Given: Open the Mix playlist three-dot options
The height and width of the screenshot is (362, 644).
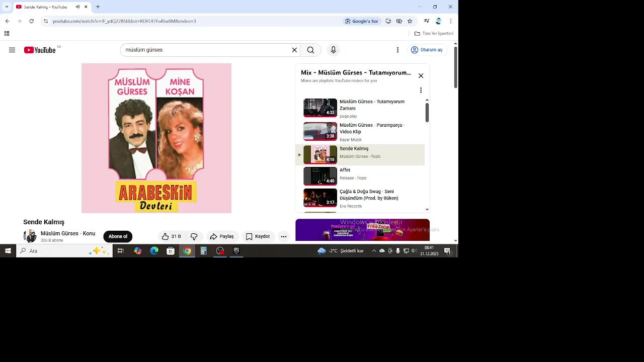Looking at the screenshot, I should coord(421,90).
